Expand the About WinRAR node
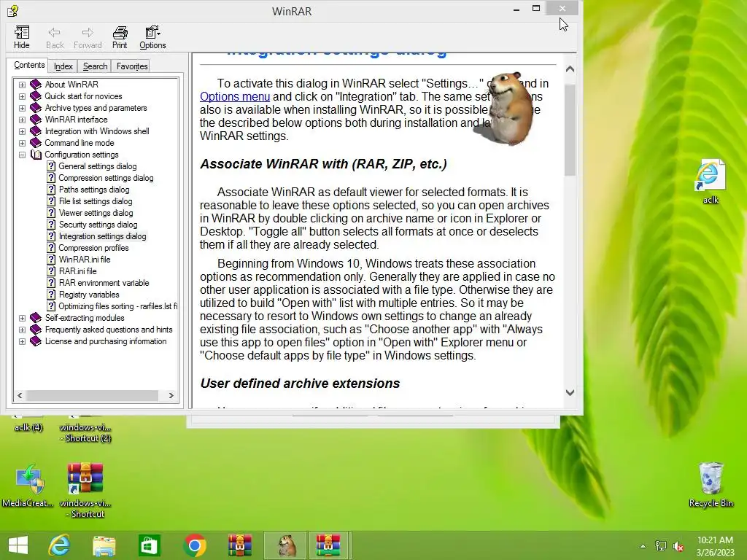Viewport: 747px width, 560px height. (22, 85)
